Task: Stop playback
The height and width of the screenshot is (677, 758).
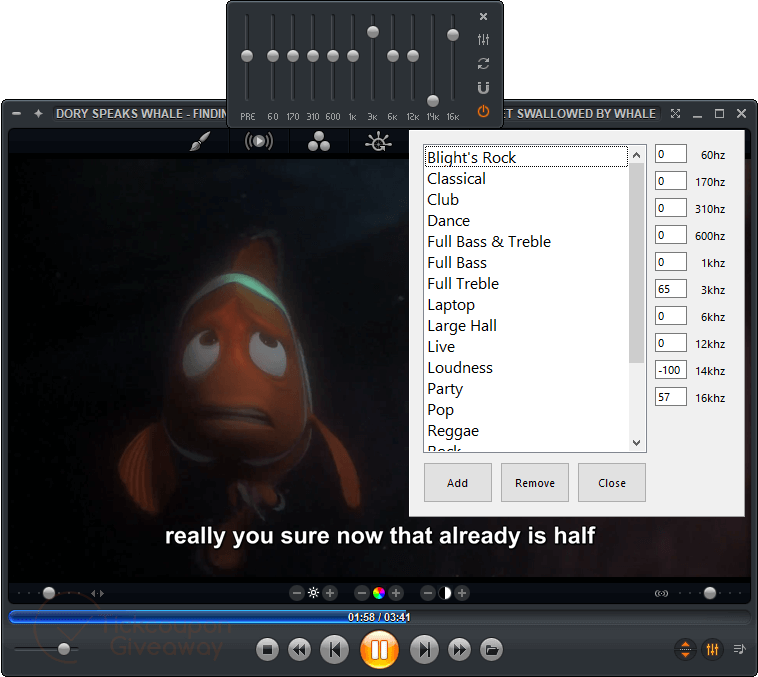Action: pyautogui.click(x=267, y=649)
